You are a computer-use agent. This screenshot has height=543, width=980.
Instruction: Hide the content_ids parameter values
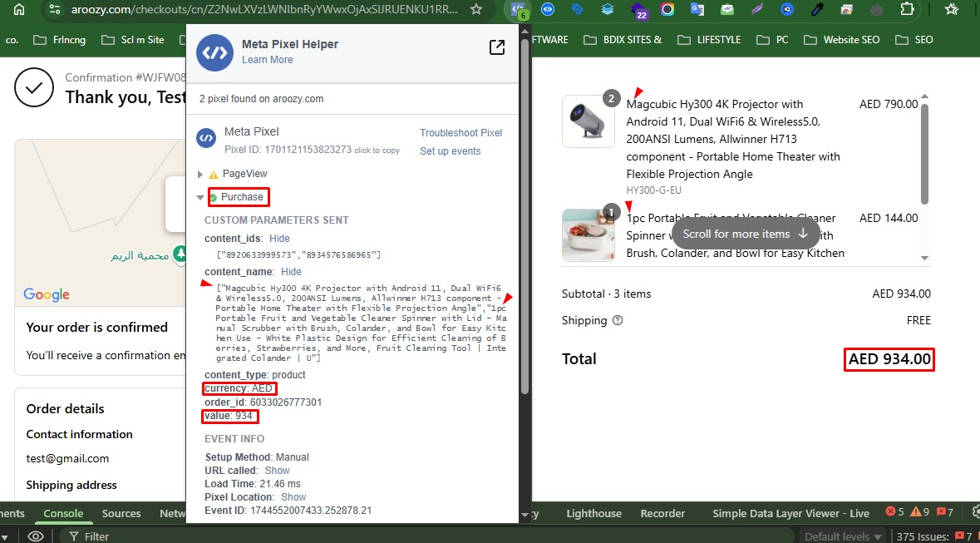[x=279, y=239]
